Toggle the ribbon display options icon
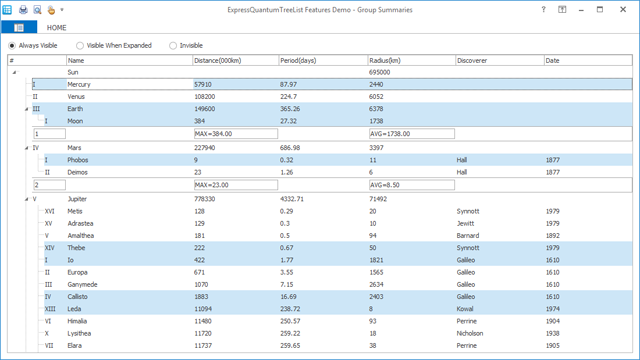Viewport: 640px width, 360px height. tap(562, 9)
